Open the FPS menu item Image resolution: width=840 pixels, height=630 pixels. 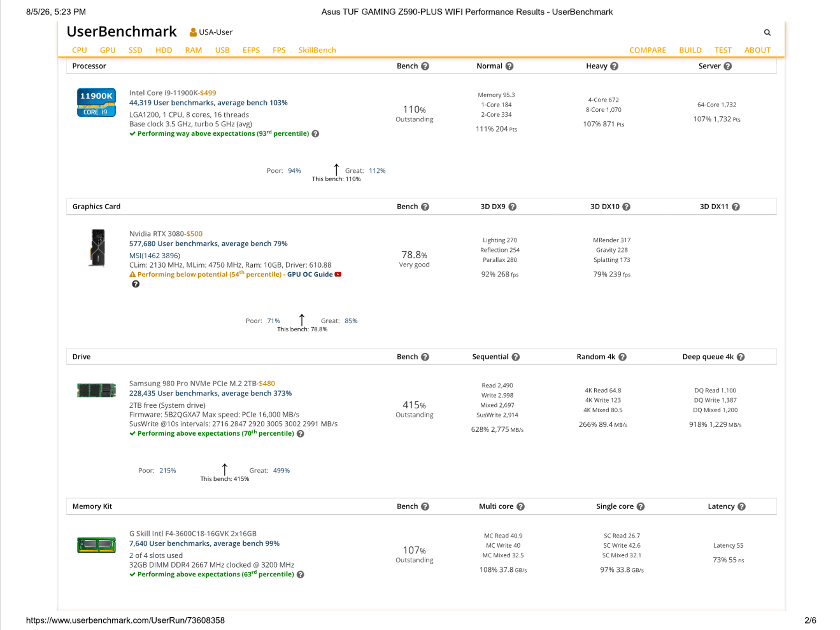[x=279, y=50]
